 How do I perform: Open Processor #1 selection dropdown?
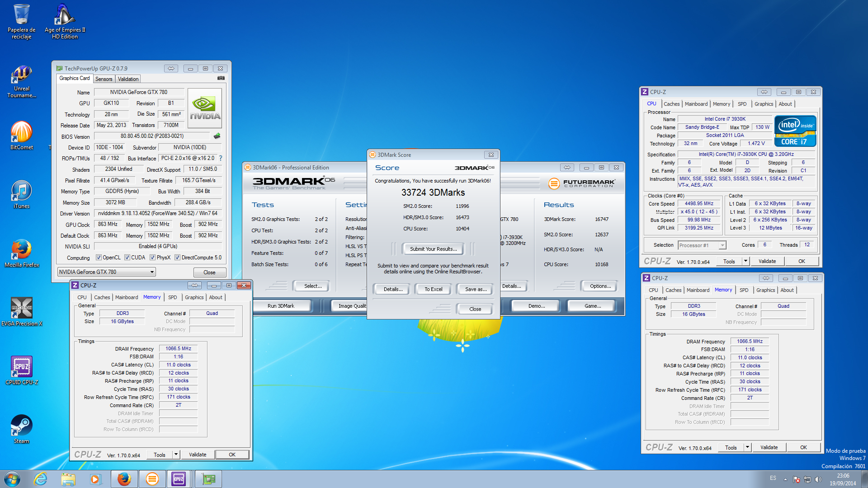click(702, 245)
